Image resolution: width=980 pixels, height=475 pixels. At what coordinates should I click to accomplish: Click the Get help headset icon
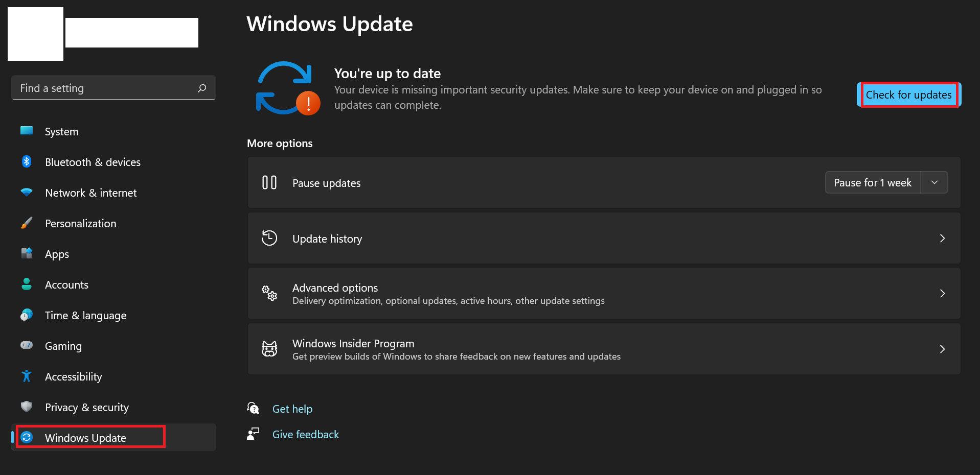[x=253, y=408]
